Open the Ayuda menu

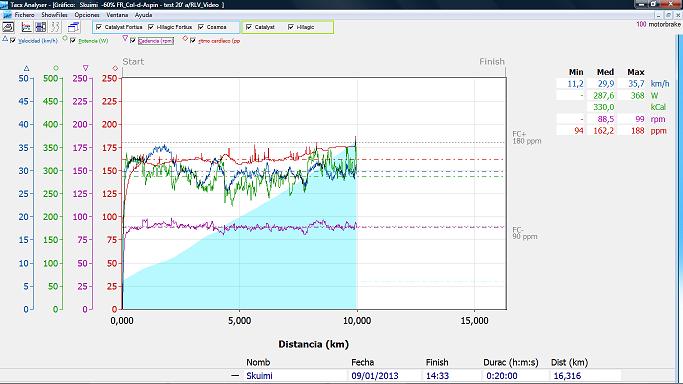point(143,15)
